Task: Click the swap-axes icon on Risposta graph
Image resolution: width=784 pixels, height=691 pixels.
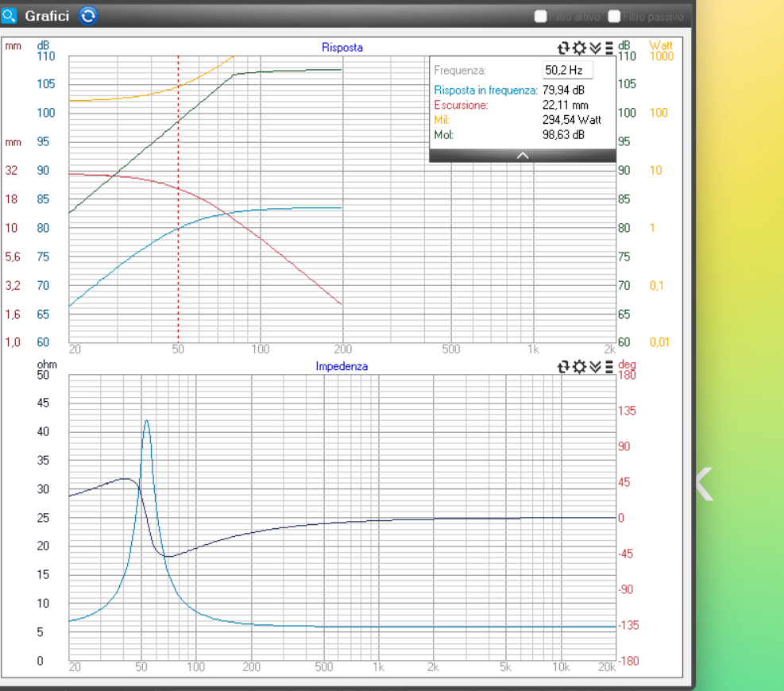Action: pos(563,48)
